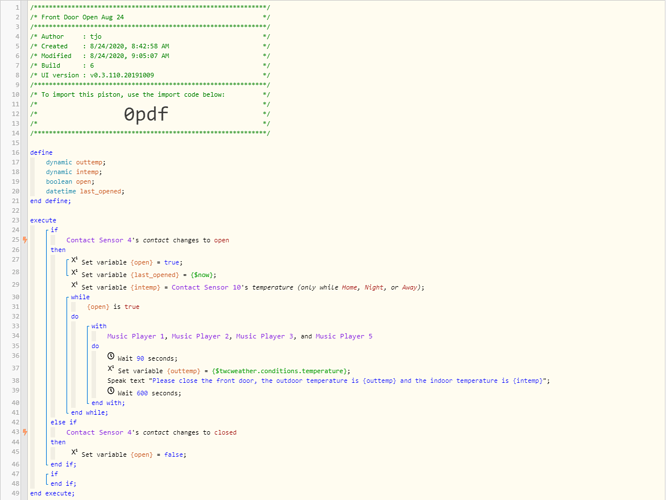
Task: Open condition 'Contact Sensor 4's contact changes to closed'
Action: pos(151,432)
